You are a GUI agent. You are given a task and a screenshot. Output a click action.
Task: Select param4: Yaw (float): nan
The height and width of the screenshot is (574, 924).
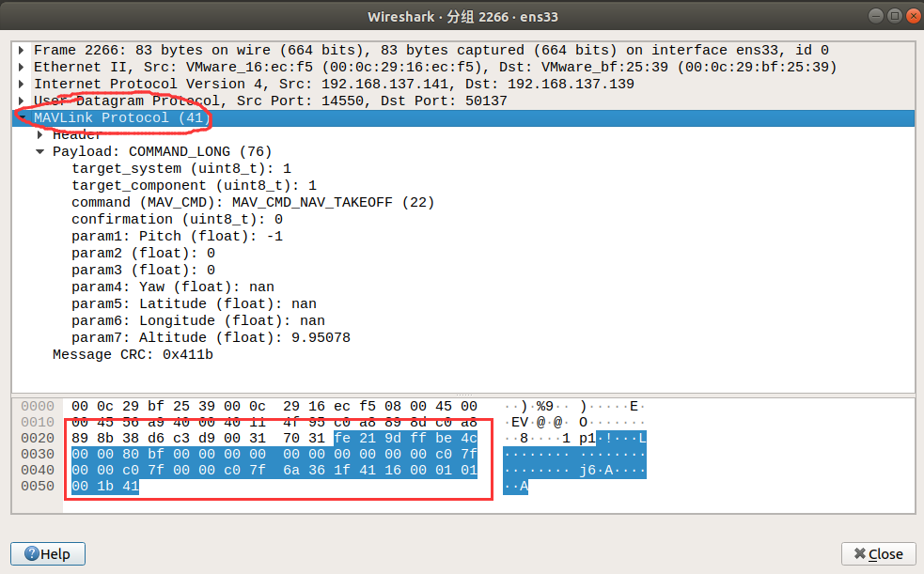click(173, 287)
